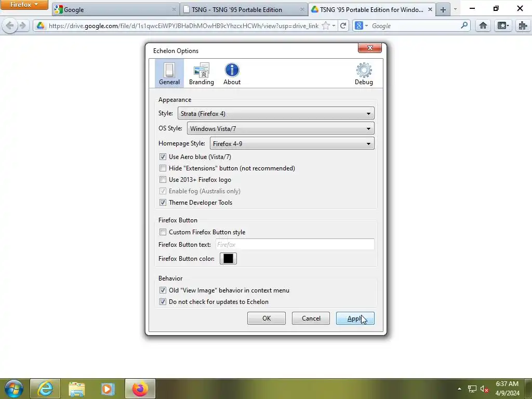Enable Hide Extensions button checkbox
Image resolution: width=532 pixels, height=399 pixels.
point(163,168)
